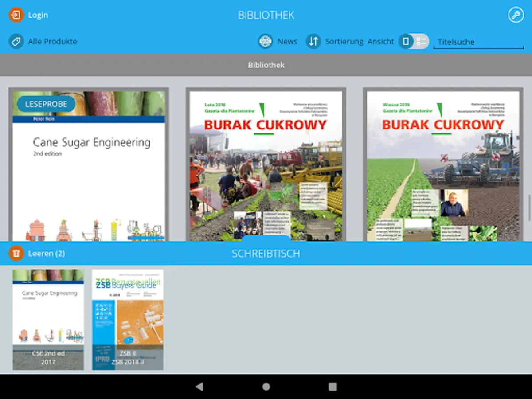Tap the Schreibtisch panel pull handle

(x=266, y=238)
